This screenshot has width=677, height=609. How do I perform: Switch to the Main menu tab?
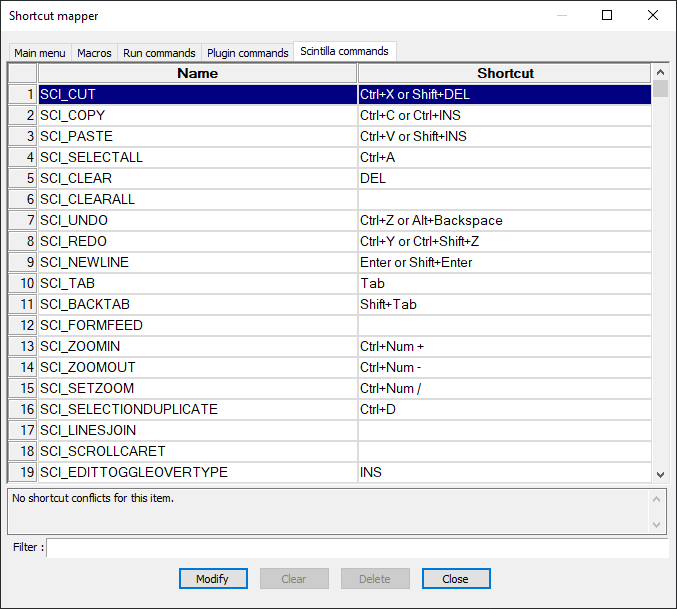[x=40, y=53]
